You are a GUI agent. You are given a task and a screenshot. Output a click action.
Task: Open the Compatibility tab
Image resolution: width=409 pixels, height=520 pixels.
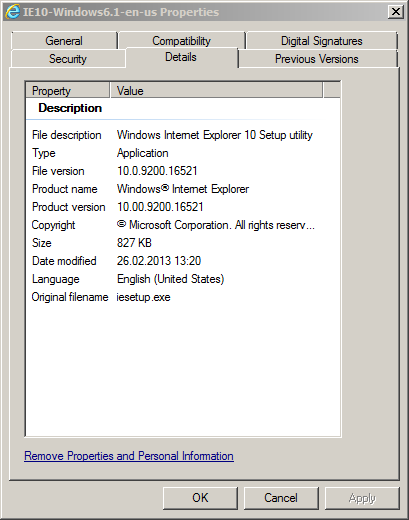(182, 41)
